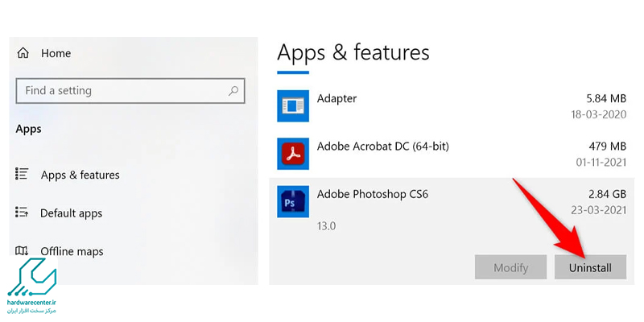This screenshot has width=644, height=322.
Task: Click the Apps section header in sidebar
Action: pos(29,130)
